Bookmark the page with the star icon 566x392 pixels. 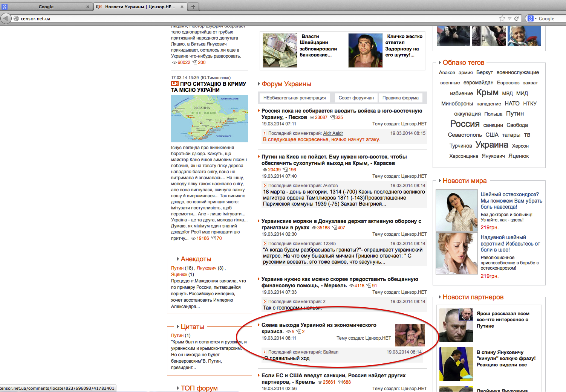click(x=502, y=18)
